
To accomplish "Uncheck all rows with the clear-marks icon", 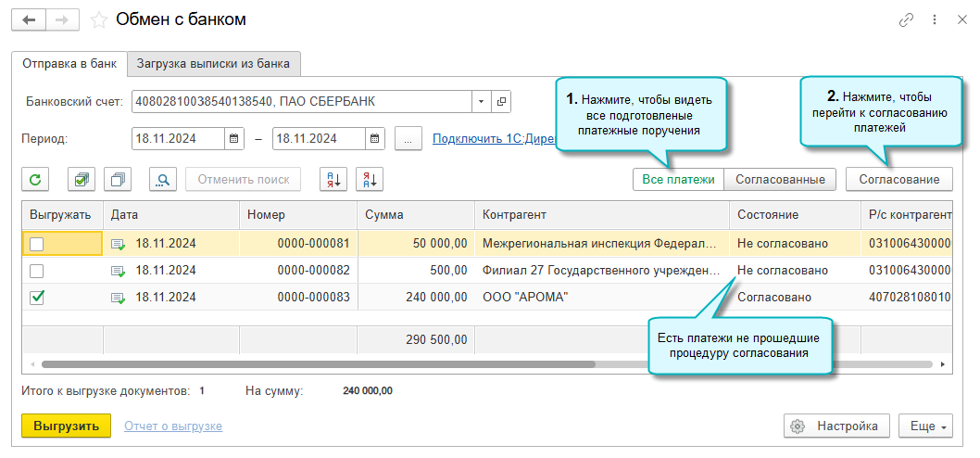I will coord(118,180).
